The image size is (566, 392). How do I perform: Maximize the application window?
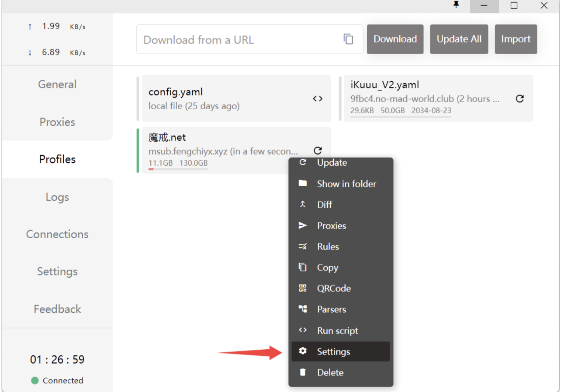[514, 5]
